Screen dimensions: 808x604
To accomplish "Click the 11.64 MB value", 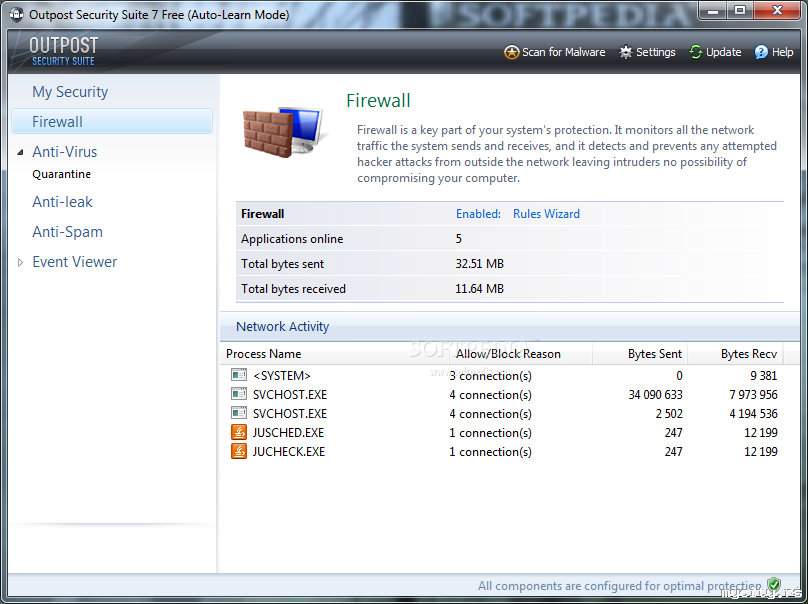I will [479, 289].
